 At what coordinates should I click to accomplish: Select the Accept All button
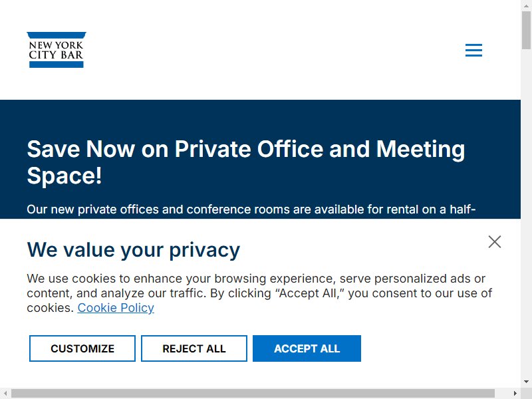[307, 348]
